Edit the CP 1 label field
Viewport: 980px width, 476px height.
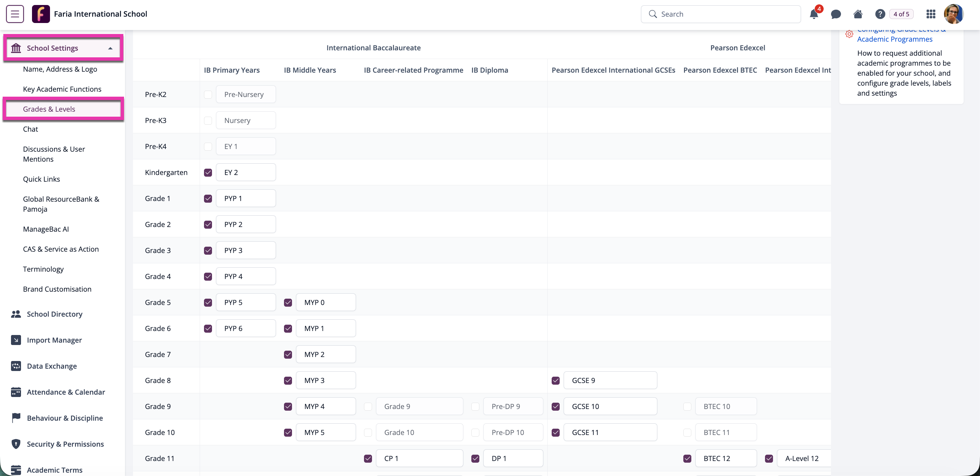420,458
